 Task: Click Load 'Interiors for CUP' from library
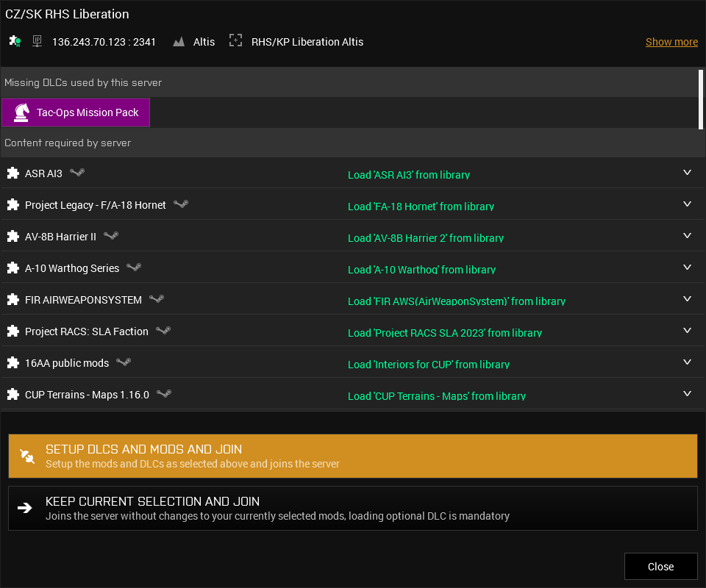[x=429, y=365]
